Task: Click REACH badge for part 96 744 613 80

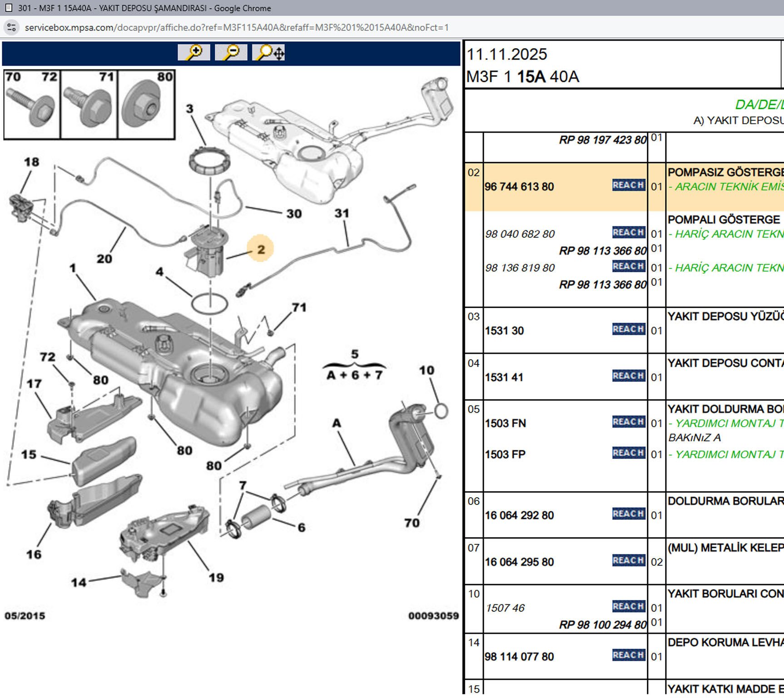Action: [x=628, y=185]
